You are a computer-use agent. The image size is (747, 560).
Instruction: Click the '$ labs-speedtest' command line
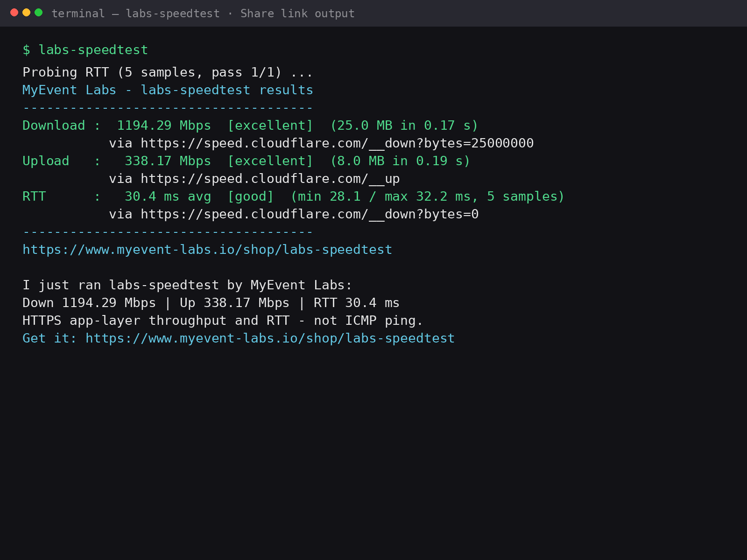[85, 50]
